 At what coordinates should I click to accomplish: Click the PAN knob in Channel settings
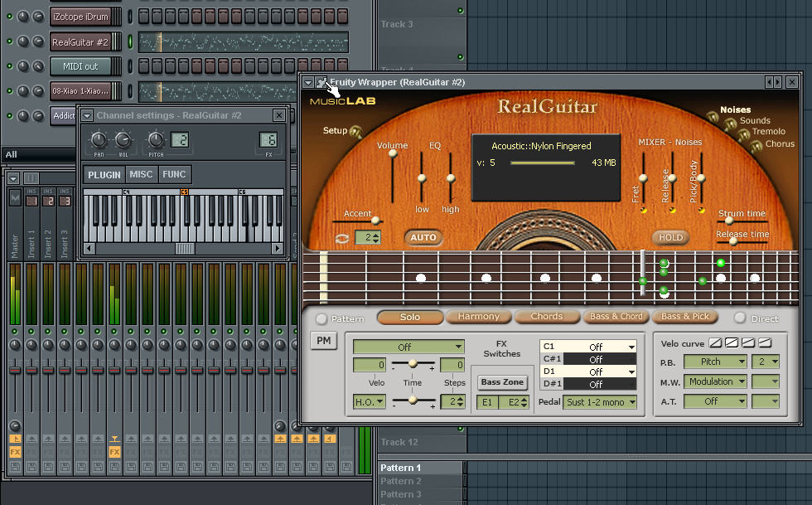point(99,139)
